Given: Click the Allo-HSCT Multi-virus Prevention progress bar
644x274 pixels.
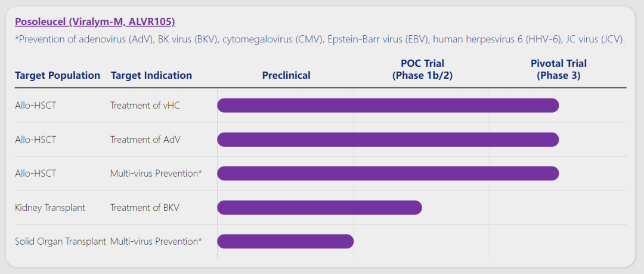Looking at the screenshot, I should 388,173.
